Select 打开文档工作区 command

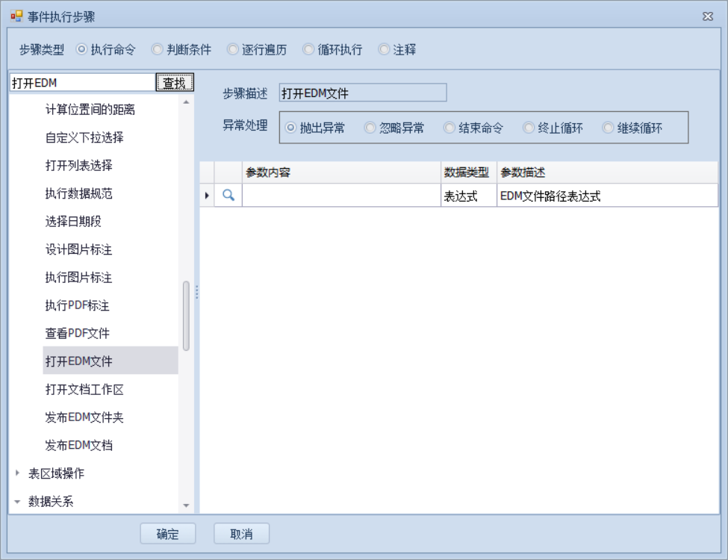click(x=84, y=390)
